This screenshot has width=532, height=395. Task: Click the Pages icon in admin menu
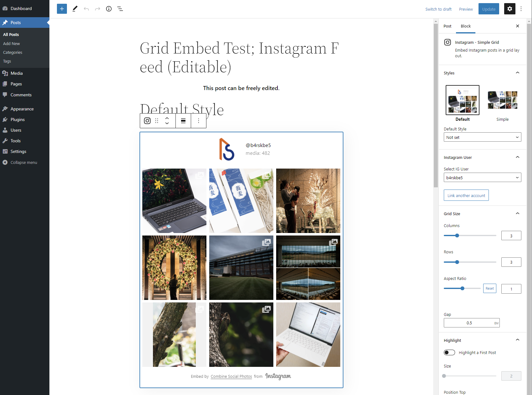pyautogui.click(x=5, y=84)
